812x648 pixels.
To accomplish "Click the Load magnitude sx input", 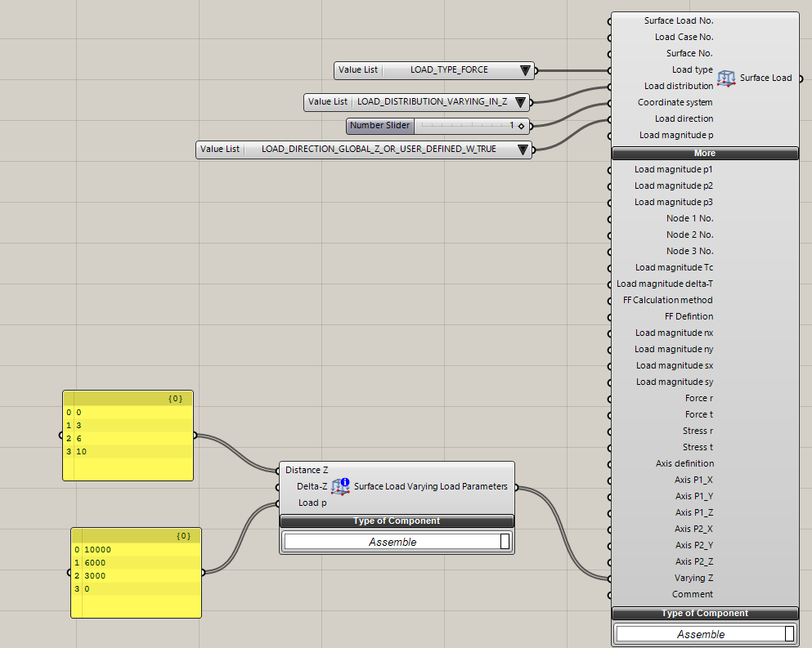I will (675, 366).
